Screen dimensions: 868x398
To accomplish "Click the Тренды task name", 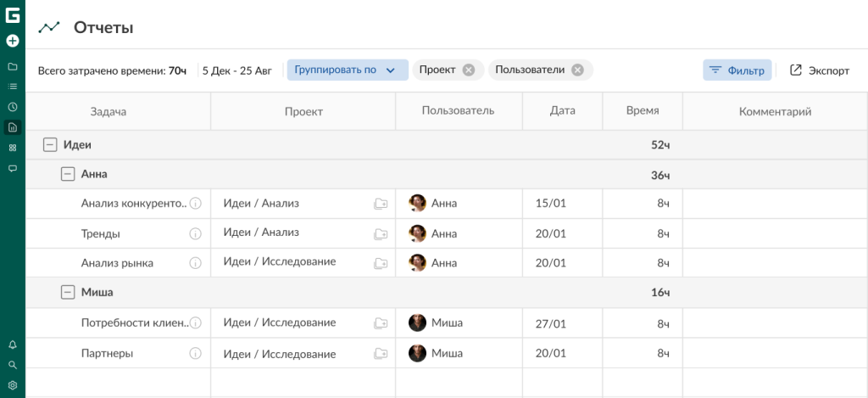I will 101,234.
